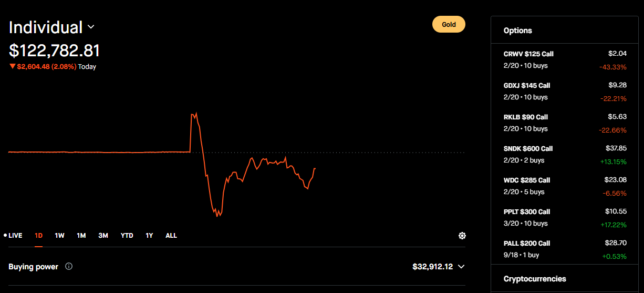The width and height of the screenshot is (644, 293).
Task: Click the $10.55 price for PPLT
Action: [x=616, y=211]
